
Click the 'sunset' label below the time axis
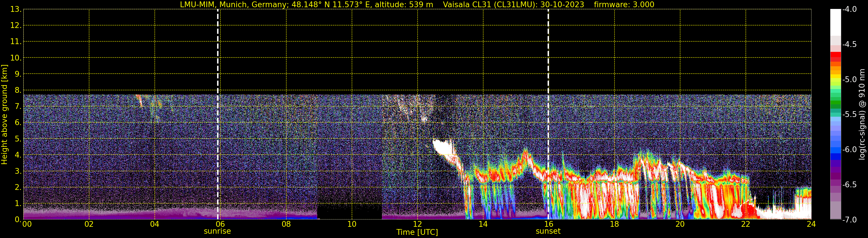point(548,231)
